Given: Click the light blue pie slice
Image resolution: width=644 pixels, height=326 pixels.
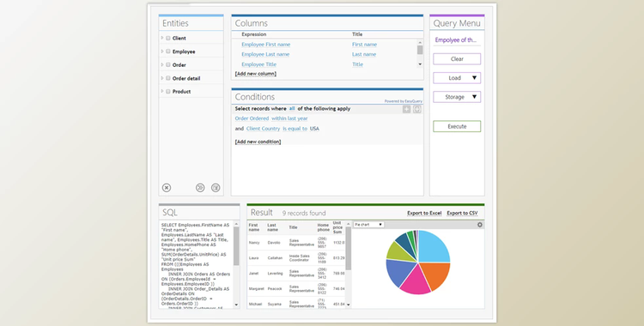Looking at the screenshot, I should point(434,247).
